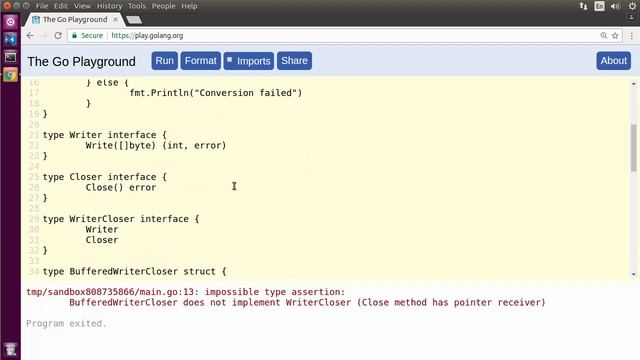Open the En keyboard layout indicator
Image resolution: width=640 pixels, height=360 pixels.
pos(599,6)
